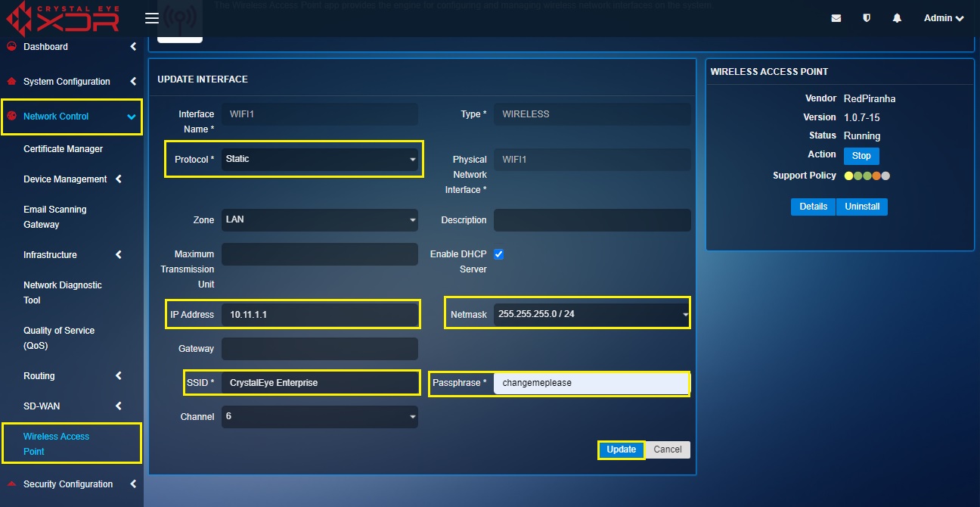Expand the System Configuration chevron
The width and height of the screenshot is (980, 507).
tap(133, 82)
